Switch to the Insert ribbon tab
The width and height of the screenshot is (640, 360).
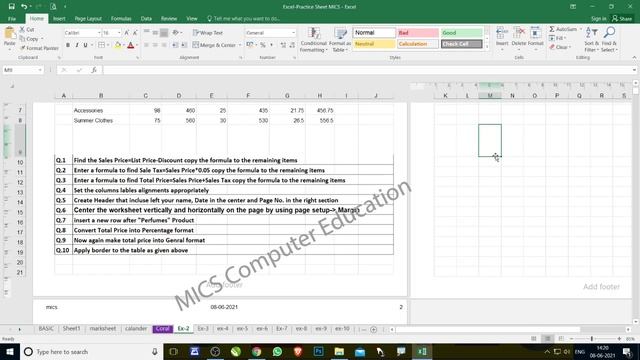59,19
